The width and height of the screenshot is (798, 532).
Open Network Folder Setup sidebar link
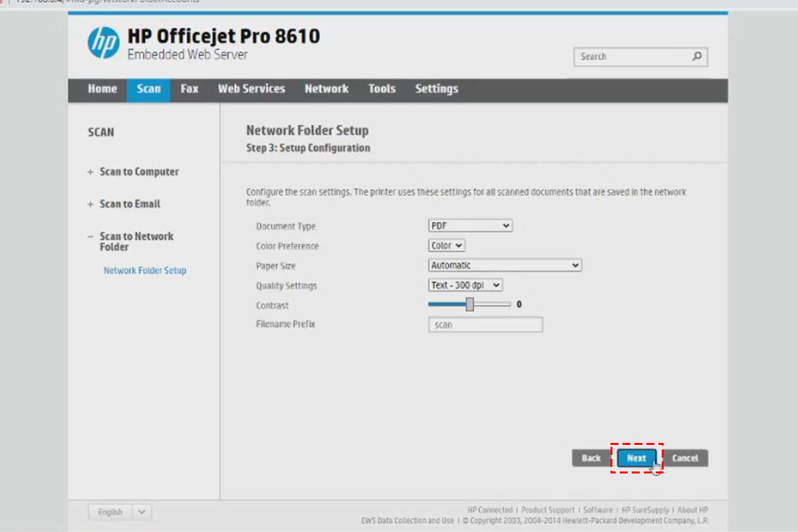(145, 271)
